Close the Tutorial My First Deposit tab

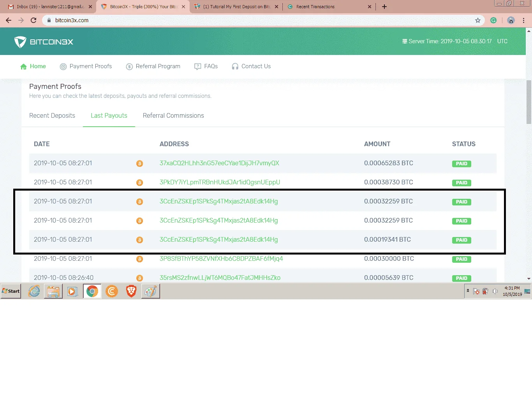pos(277,7)
